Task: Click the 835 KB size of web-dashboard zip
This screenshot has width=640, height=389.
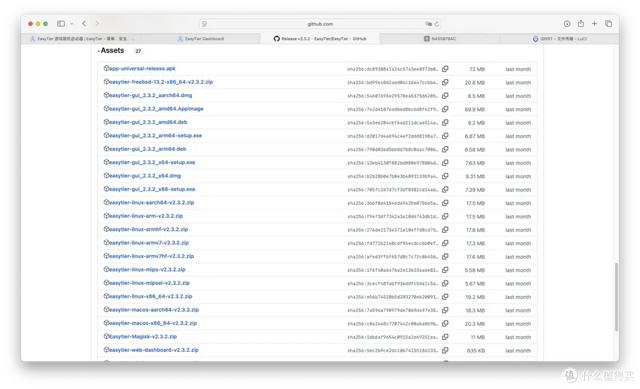Action: click(x=476, y=351)
